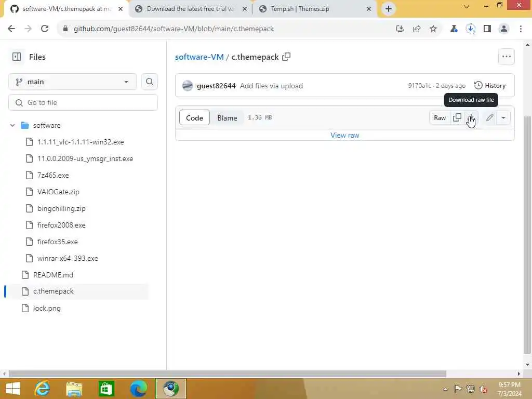Open a new browser tab

point(389,9)
